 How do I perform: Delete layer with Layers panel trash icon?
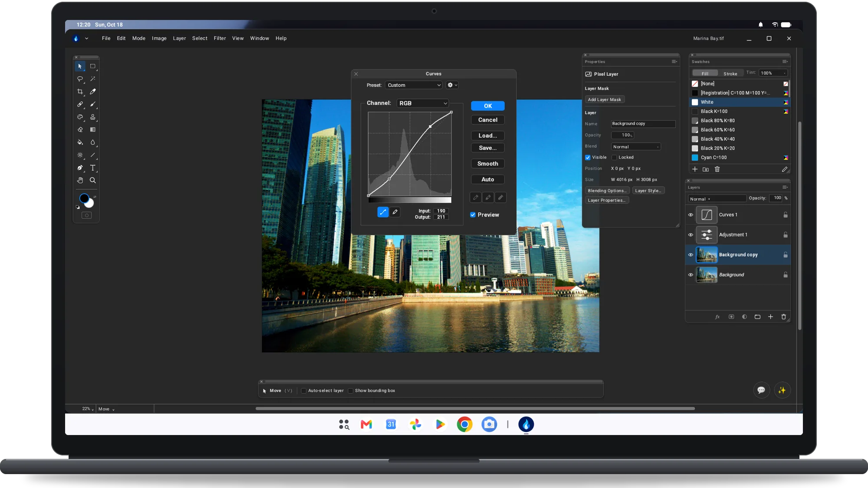[x=783, y=317]
